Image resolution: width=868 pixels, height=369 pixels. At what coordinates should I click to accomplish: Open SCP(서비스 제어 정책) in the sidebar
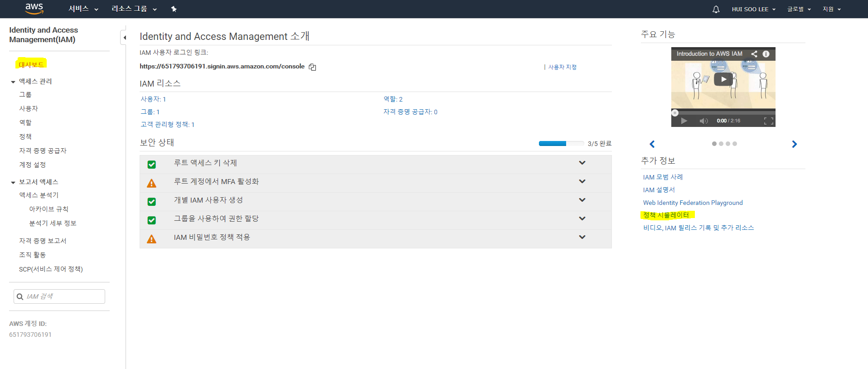(51, 269)
